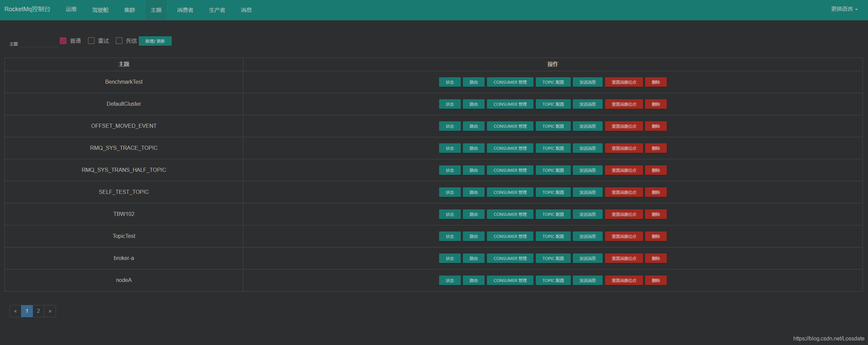Click 发送消息 for TBW102
The image size is (868, 345).
[588, 214]
